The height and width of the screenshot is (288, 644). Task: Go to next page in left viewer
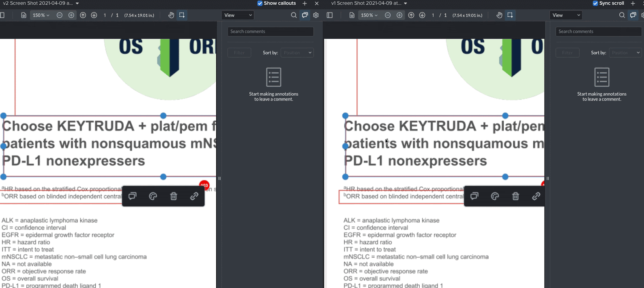(94, 15)
